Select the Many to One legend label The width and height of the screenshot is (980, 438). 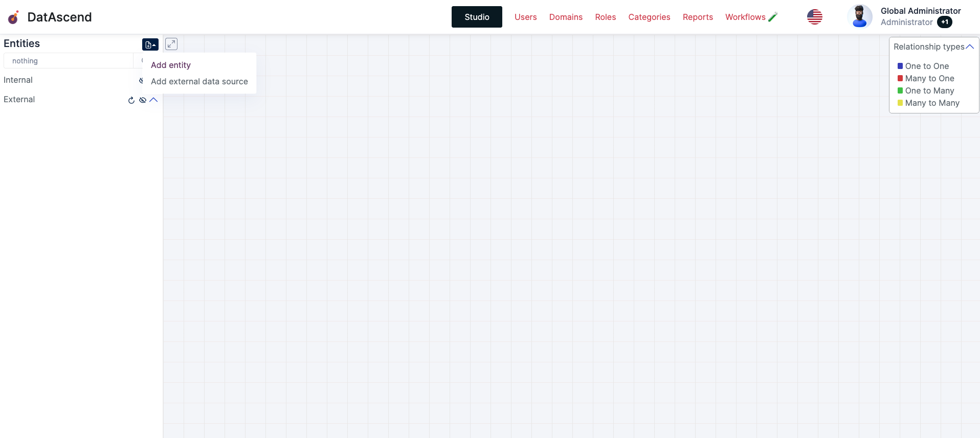pyautogui.click(x=929, y=78)
